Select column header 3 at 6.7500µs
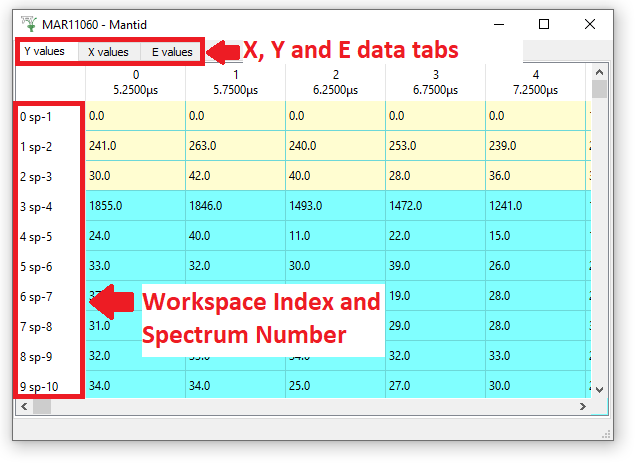 [435, 82]
